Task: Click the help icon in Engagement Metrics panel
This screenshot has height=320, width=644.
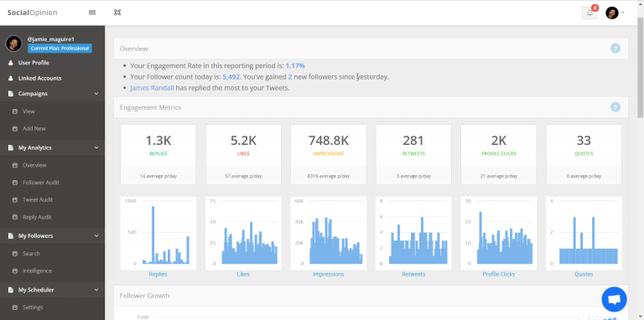Action: click(x=615, y=107)
